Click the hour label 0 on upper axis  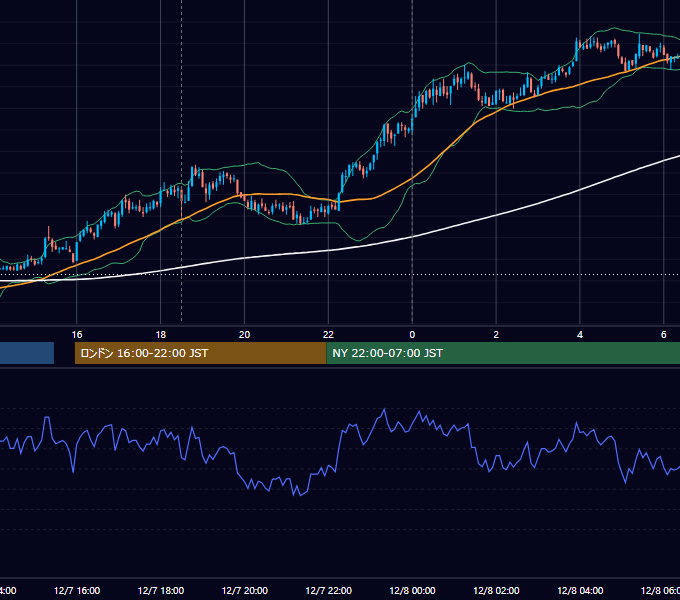tap(412, 335)
